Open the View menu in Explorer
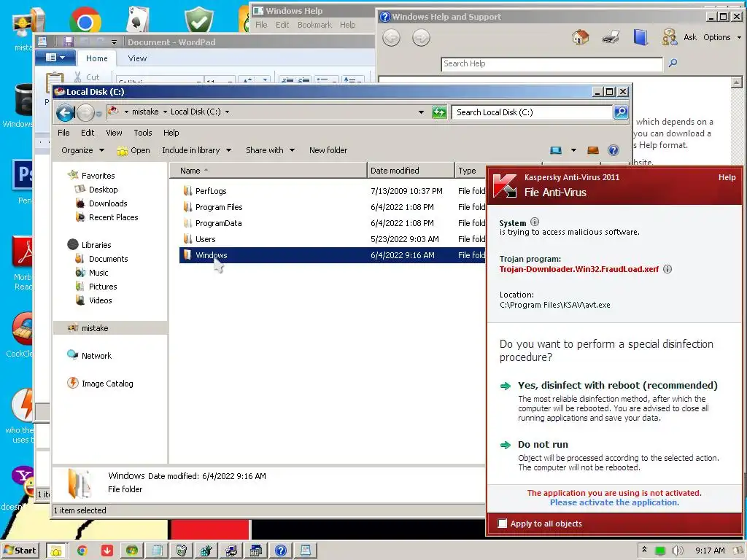Screen dimensions: 747x560 click(x=114, y=133)
